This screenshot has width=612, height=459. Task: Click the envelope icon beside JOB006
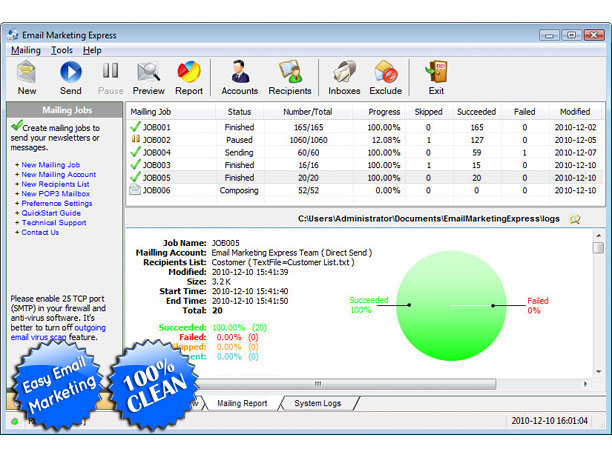pyautogui.click(x=135, y=190)
